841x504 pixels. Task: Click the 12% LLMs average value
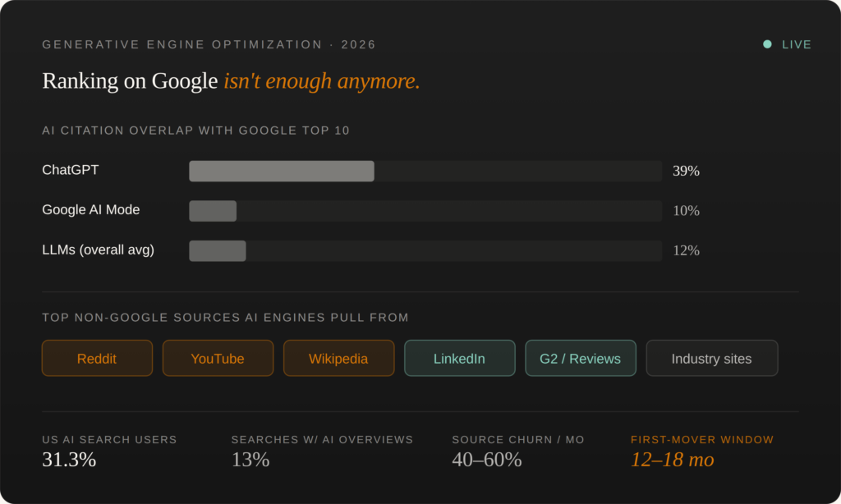click(686, 250)
